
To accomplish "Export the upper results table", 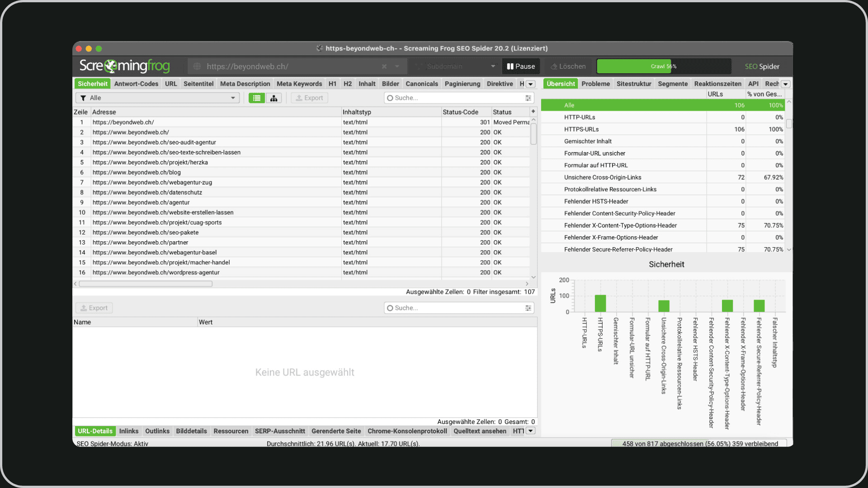I will [310, 98].
